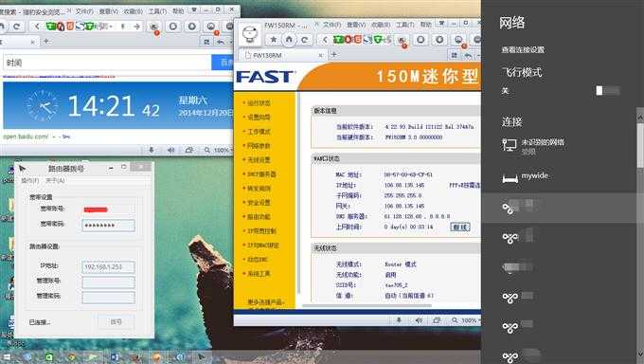
Task: Click the search field containing 时间 in Baidu window
Action: [x=107, y=63]
